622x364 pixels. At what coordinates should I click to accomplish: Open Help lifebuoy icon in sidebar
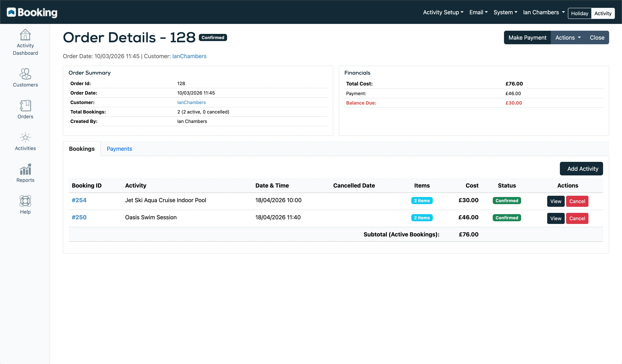[25, 201]
